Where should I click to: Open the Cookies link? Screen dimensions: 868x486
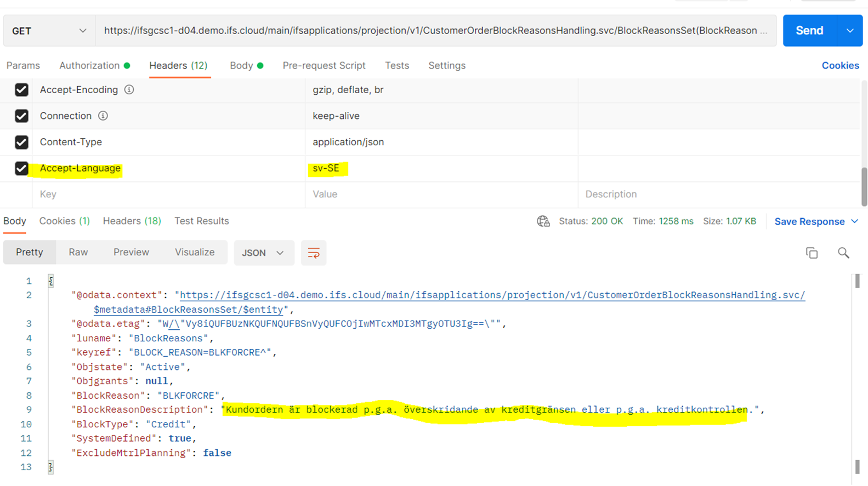[x=839, y=66]
